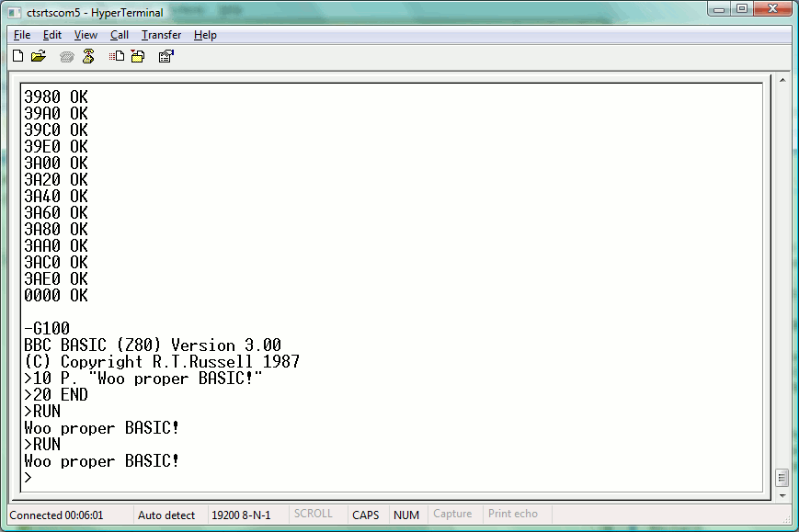Open the Help menu
799x532 pixels.
pos(205,35)
